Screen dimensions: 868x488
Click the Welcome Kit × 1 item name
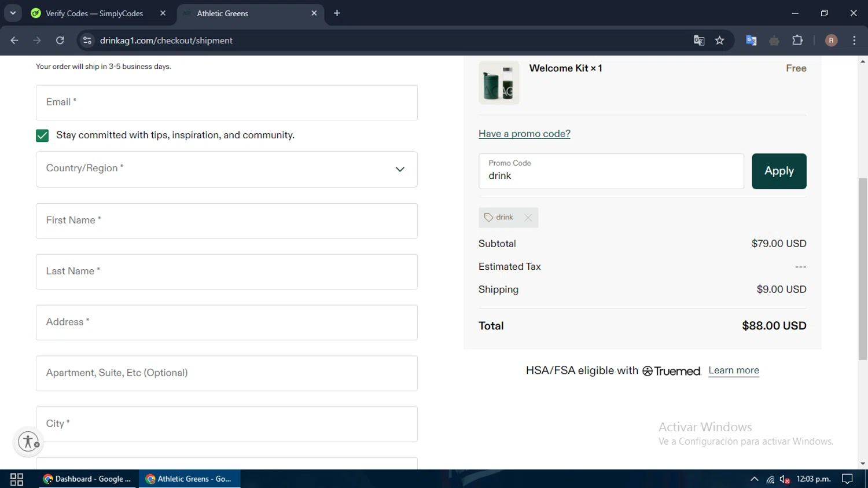point(565,68)
